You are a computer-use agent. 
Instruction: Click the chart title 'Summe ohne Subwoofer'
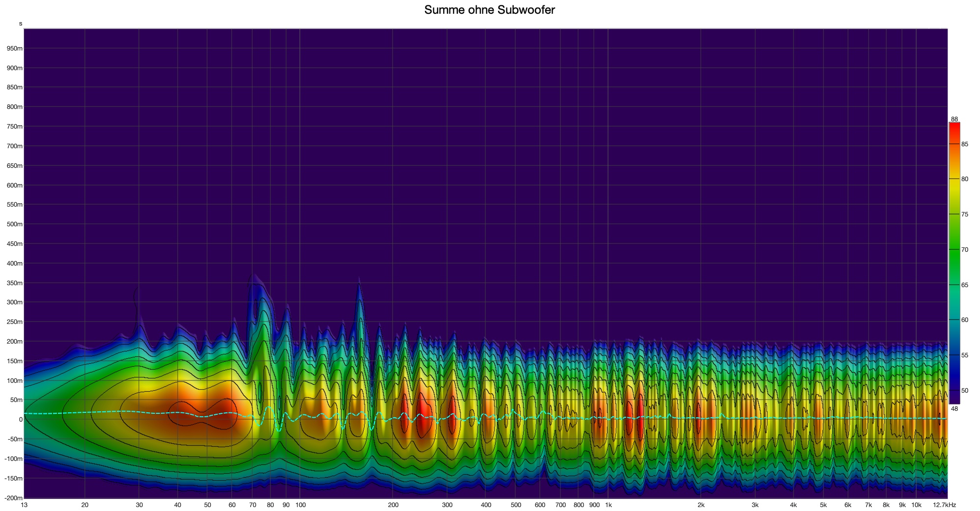pyautogui.click(x=489, y=10)
